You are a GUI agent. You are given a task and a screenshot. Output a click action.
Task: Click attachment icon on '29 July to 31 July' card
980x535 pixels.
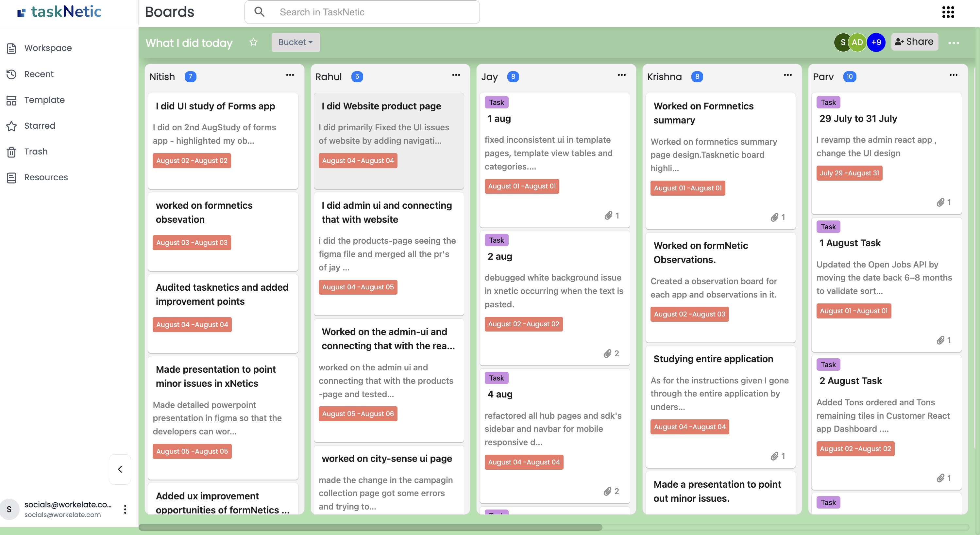(940, 202)
